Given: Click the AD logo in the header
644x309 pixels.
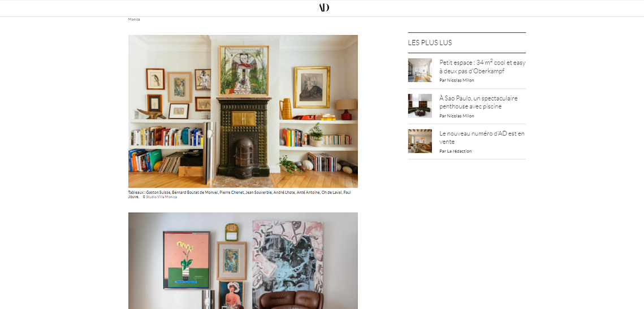Looking at the screenshot, I should click(323, 8).
